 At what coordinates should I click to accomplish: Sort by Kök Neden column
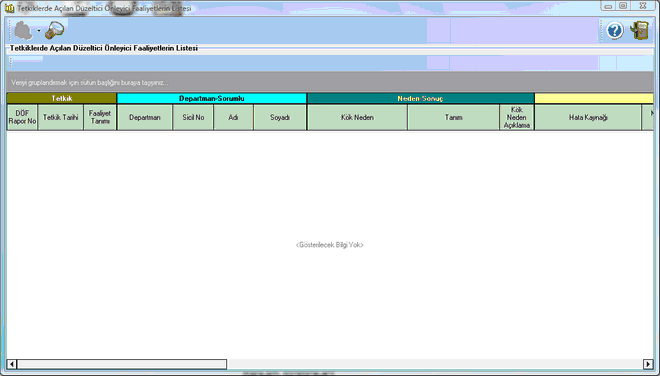(x=357, y=117)
